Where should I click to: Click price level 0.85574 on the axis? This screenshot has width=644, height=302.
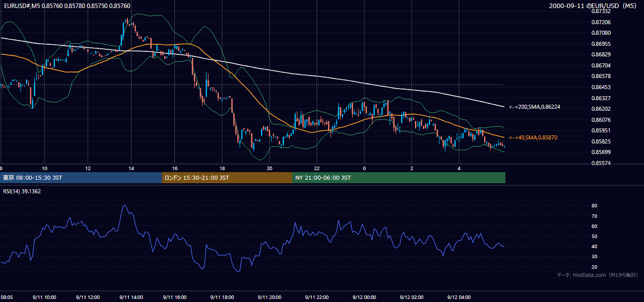click(x=601, y=163)
